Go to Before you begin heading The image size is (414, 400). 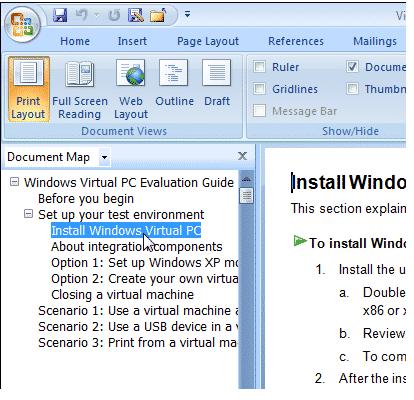tap(86, 199)
